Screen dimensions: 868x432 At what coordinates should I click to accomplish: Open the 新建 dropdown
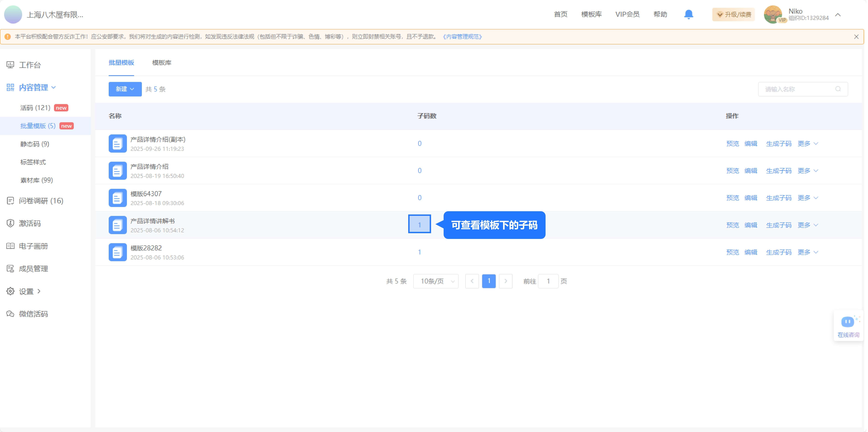[125, 89]
